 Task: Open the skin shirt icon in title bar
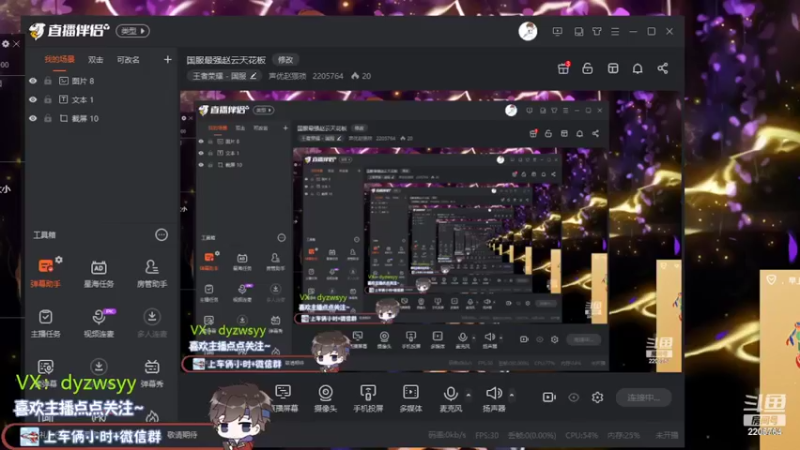pyautogui.click(x=596, y=32)
